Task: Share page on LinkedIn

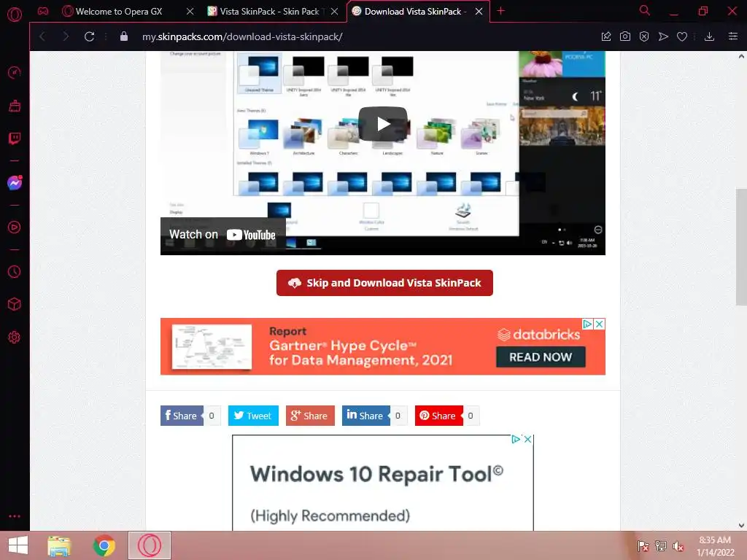Action: pyautogui.click(x=366, y=416)
